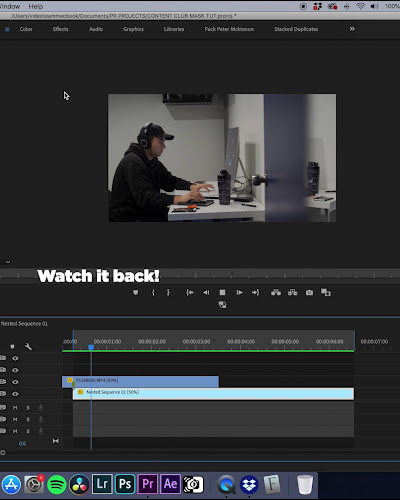Viewport: 400px width, 500px height.
Task: Stop playback with the square button
Action: 222,292
